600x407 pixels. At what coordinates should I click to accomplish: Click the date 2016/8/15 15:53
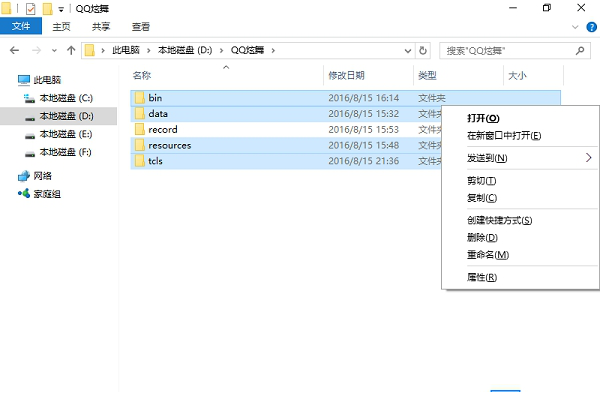(364, 130)
